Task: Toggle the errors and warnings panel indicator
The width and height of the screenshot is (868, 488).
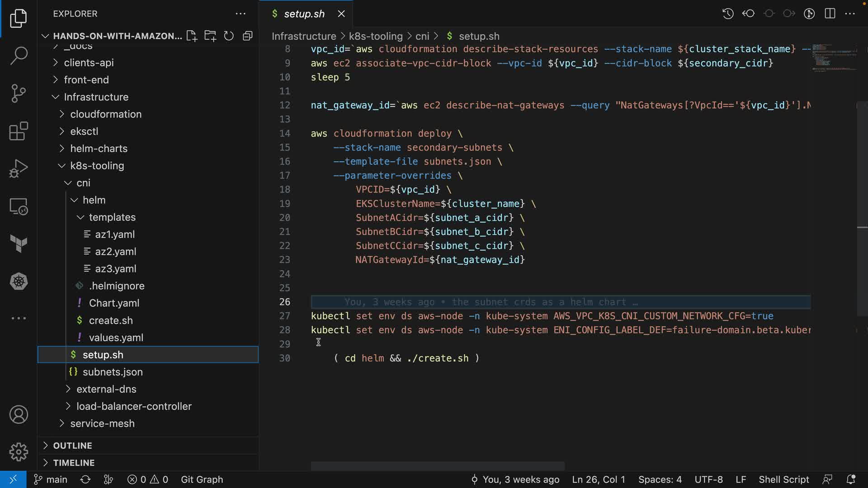Action: coord(148,479)
